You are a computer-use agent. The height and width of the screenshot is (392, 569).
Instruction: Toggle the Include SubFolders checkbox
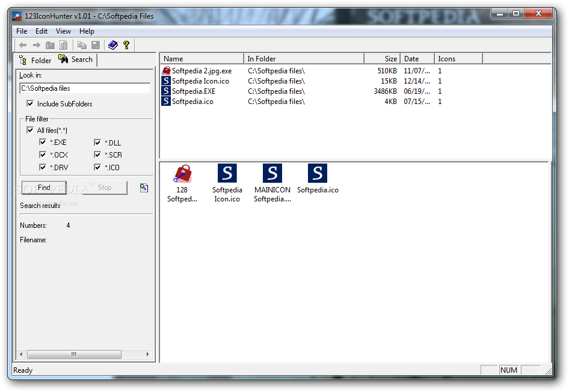30,103
